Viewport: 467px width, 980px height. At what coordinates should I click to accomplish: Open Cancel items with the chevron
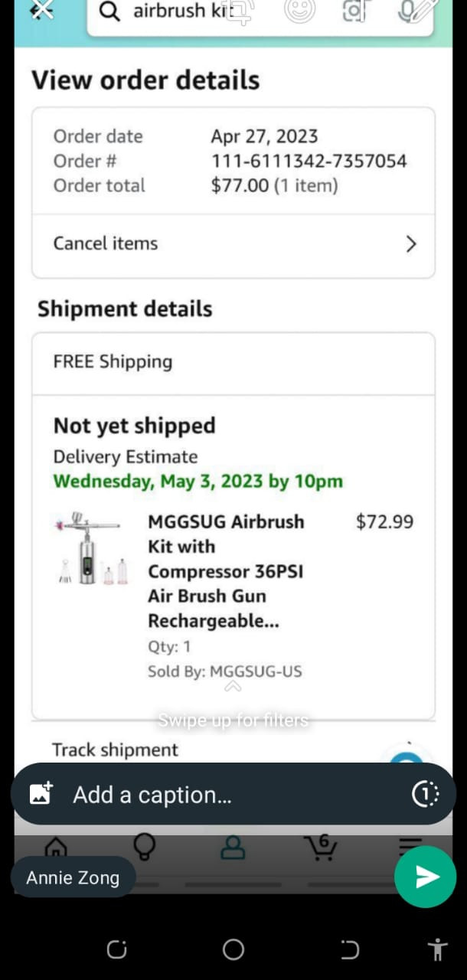point(411,244)
